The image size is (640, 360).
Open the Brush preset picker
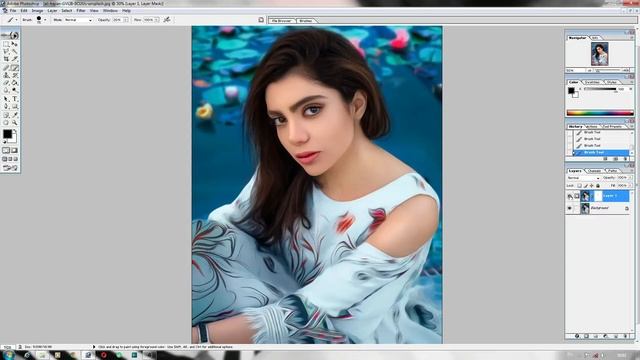pyautogui.click(x=45, y=20)
